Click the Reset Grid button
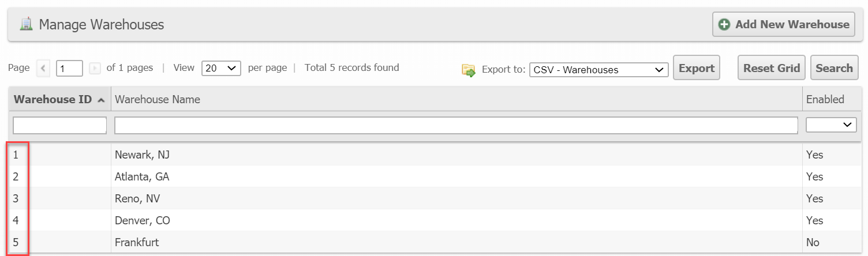The width and height of the screenshot is (868, 256). coord(772,68)
